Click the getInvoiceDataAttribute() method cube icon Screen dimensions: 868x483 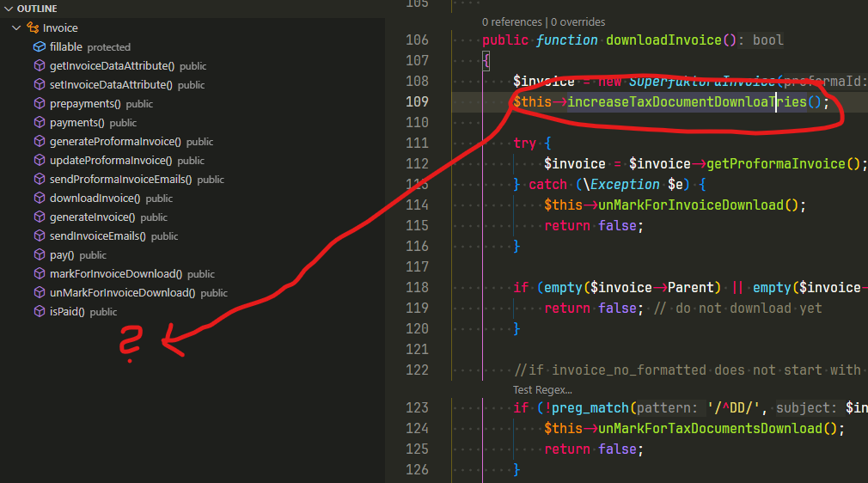coord(40,66)
